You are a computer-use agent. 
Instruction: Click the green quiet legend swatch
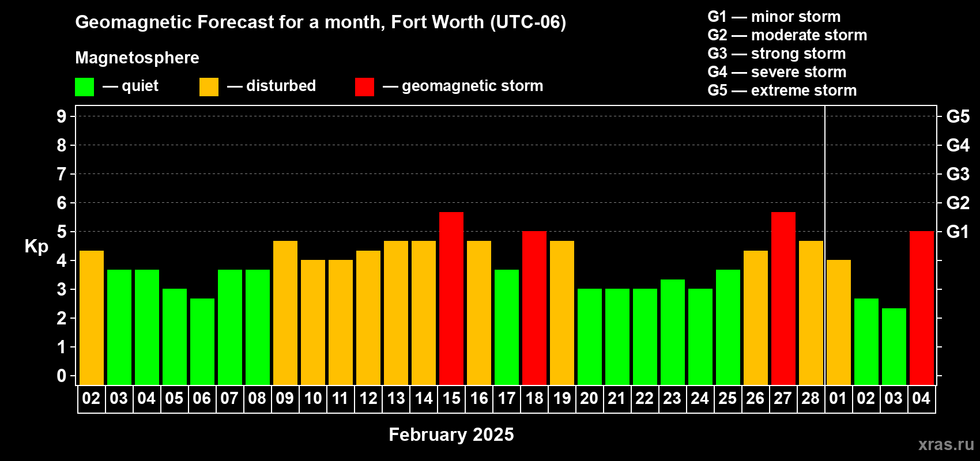click(x=84, y=87)
